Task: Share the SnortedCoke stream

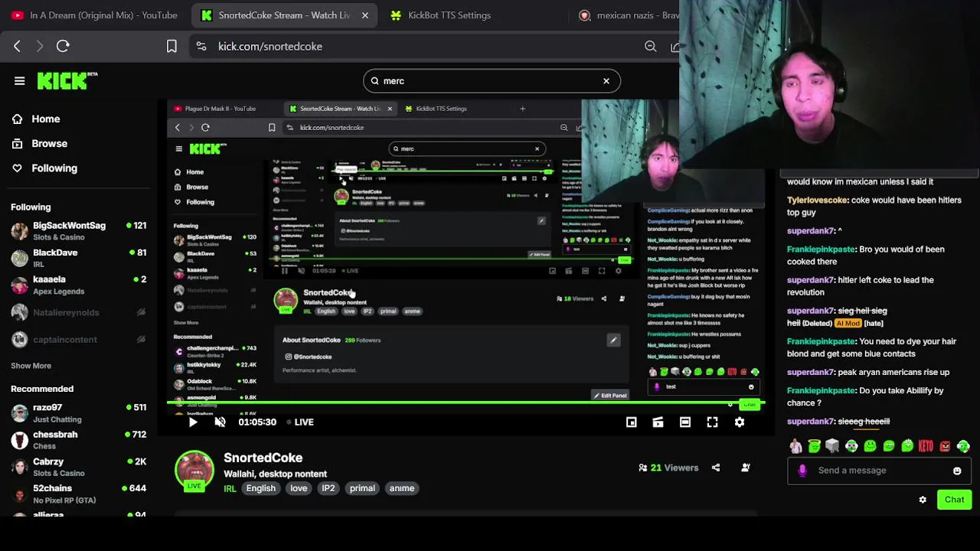Action: coord(716,468)
